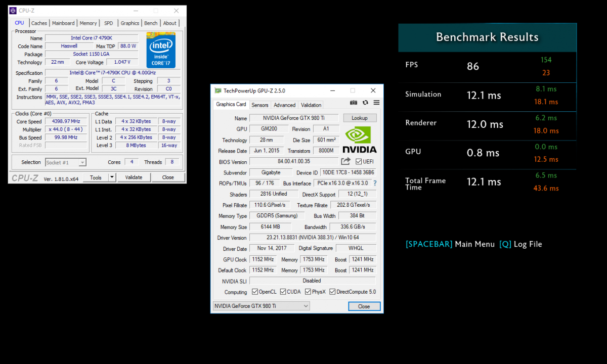
Task: Click the GPU-Z title bar app icon
Action: [x=218, y=90]
